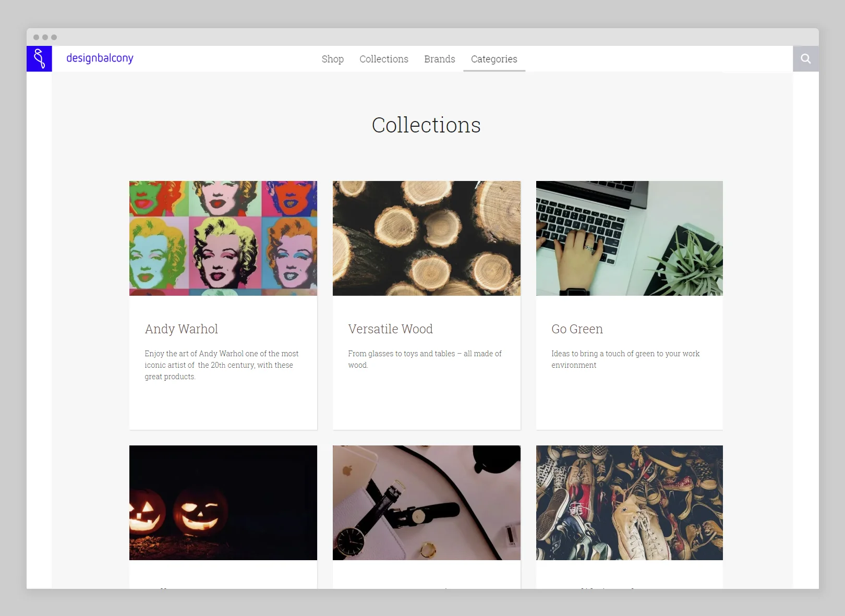Open the Andy Warhol pop-art thumbnail

click(x=223, y=238)
